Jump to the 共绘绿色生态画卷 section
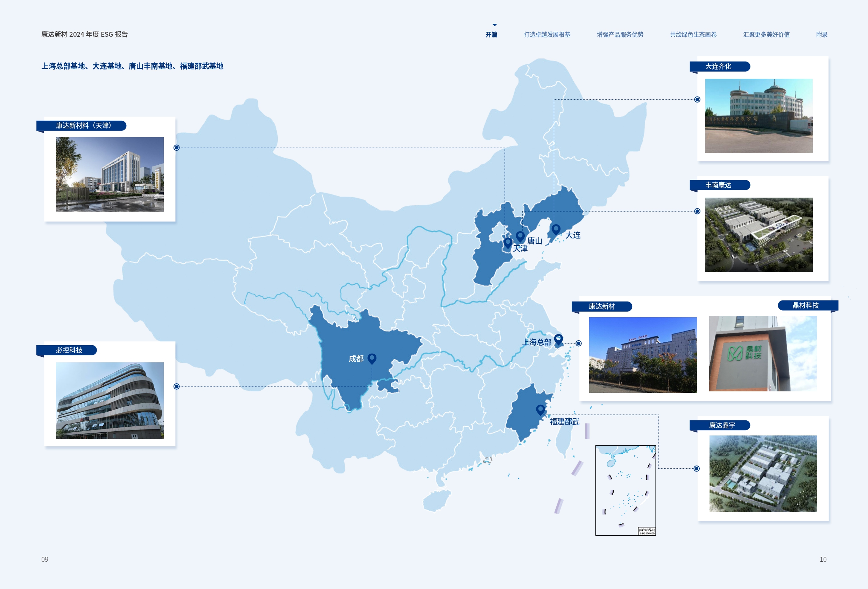The width and height of the screenshot is (868, 589). pyautogui.click(x=693, y=34)
